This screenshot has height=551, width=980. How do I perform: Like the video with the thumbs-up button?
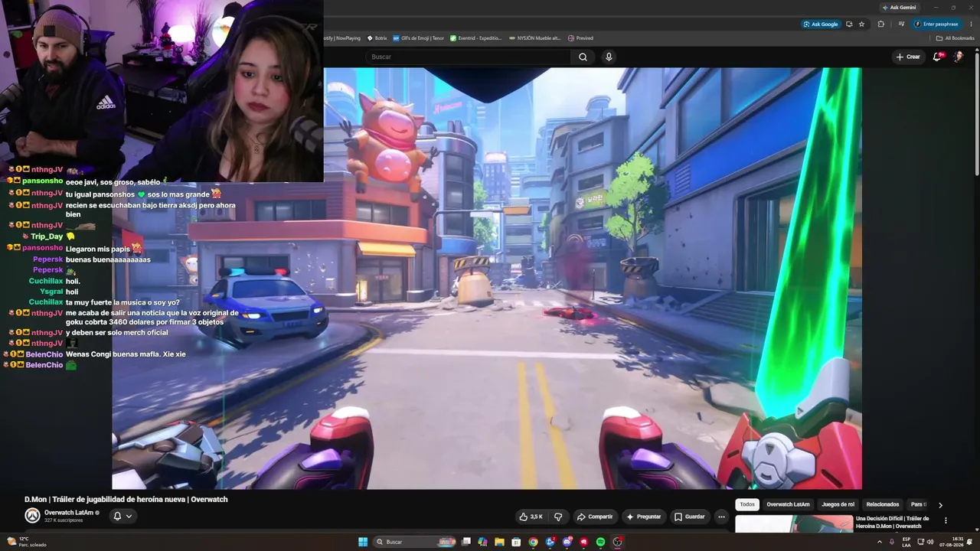[531, 517]
